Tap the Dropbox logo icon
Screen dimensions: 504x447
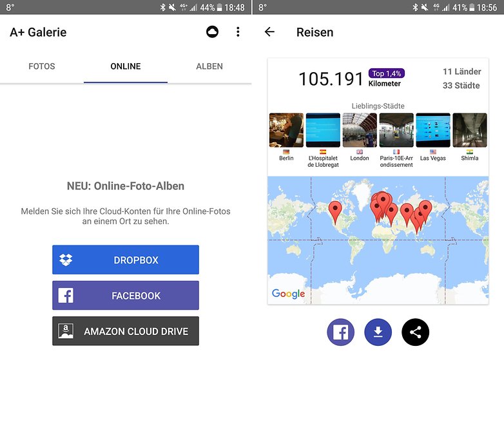point(66,260)
